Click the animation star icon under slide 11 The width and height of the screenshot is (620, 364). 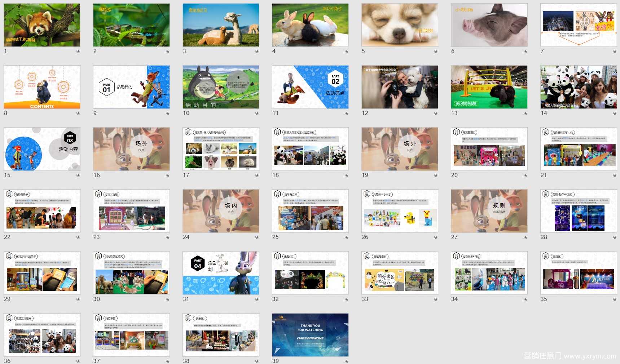(x=347, y=114)
